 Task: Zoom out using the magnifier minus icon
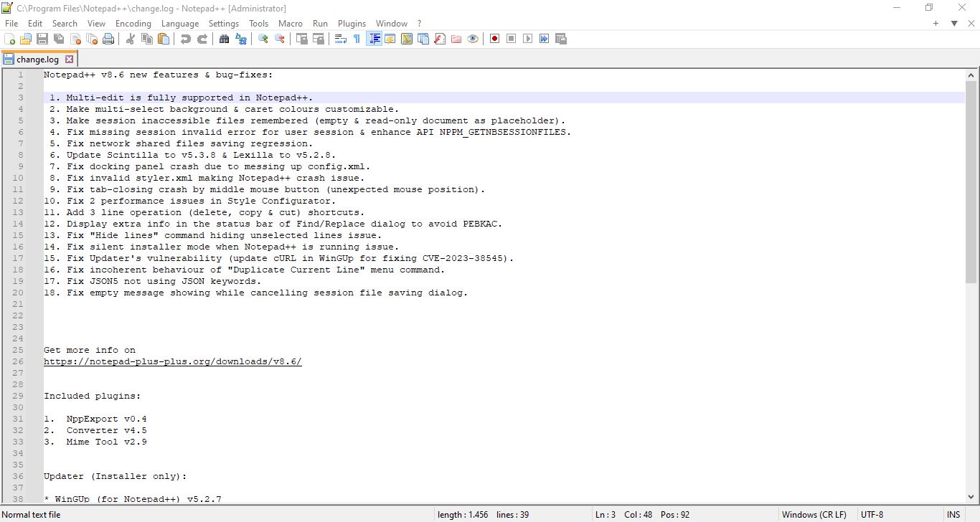point(280,39)
